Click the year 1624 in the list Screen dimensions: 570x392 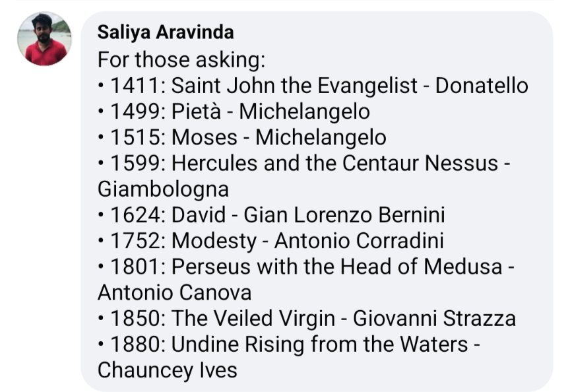click(x=135, y=214)
